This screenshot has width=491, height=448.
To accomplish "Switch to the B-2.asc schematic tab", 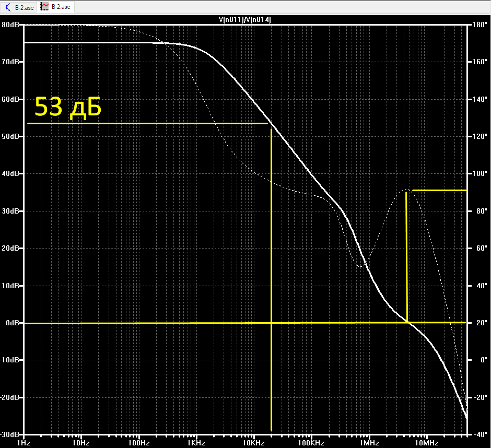I will (19, 7).
